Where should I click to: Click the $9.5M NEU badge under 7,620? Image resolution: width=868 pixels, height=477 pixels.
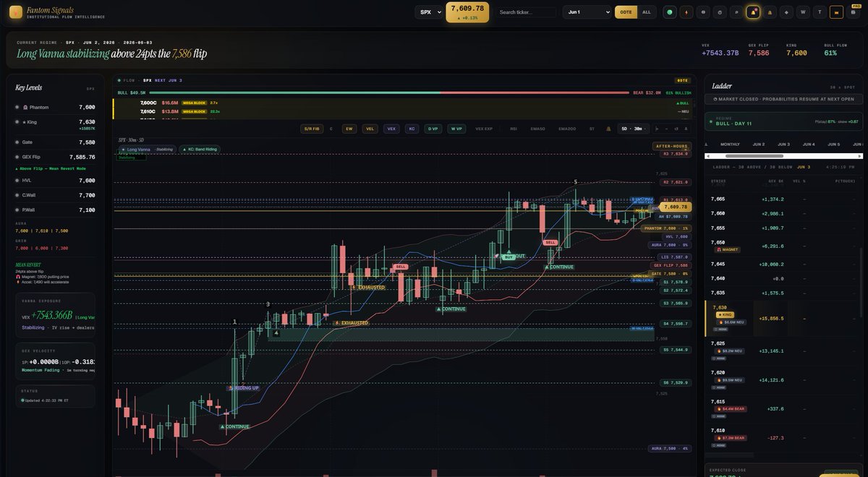[728, 379]
